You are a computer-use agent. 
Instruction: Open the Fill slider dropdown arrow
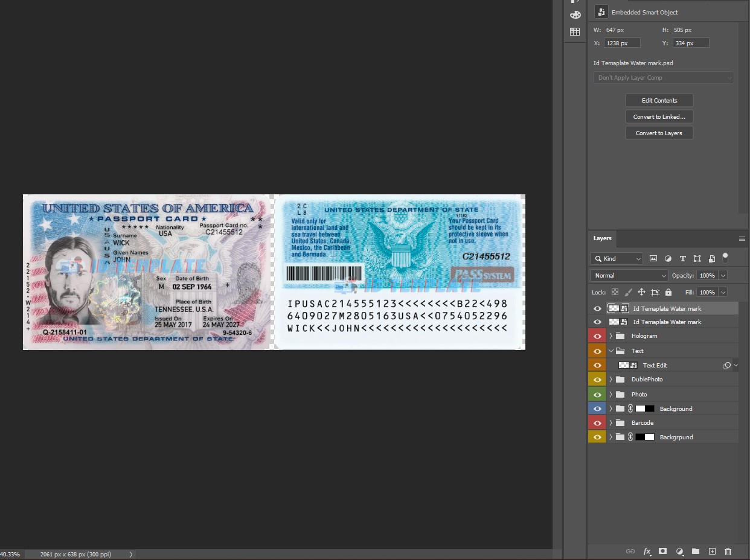click(x=723, y=292)
